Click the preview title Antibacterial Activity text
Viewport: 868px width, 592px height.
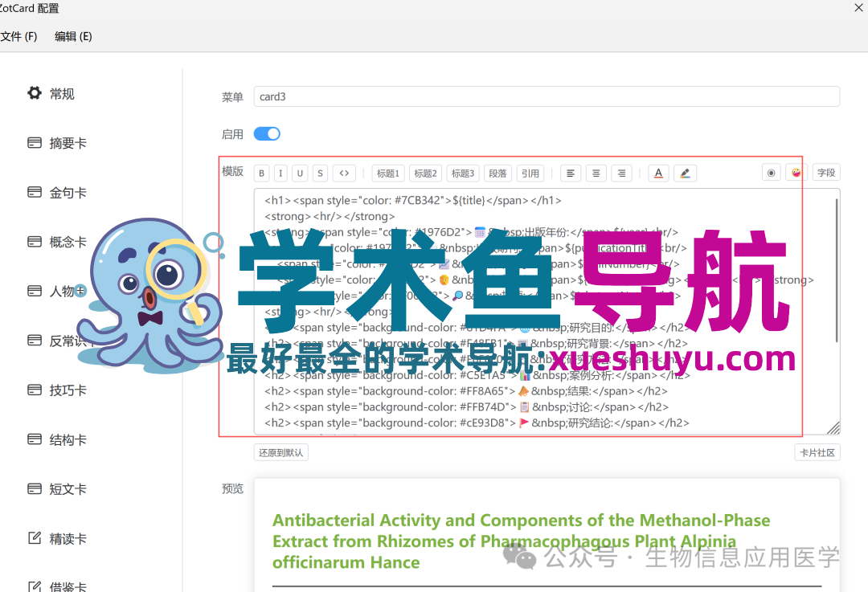click(521, 541)
